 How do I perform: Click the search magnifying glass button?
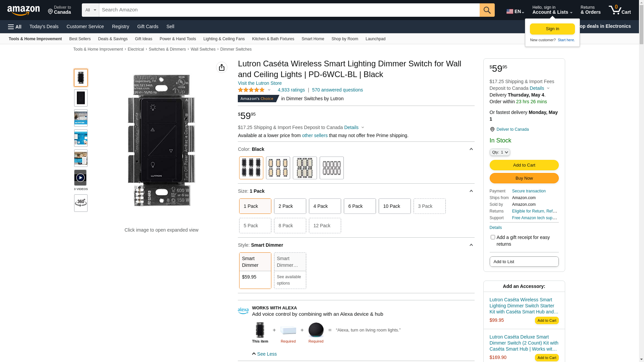click(487, 10)
